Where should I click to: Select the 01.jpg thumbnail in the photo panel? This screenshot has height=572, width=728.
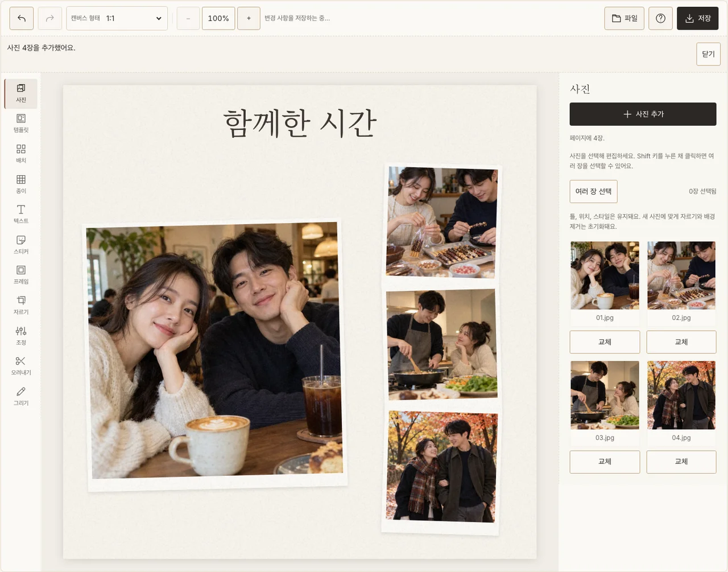605,275
